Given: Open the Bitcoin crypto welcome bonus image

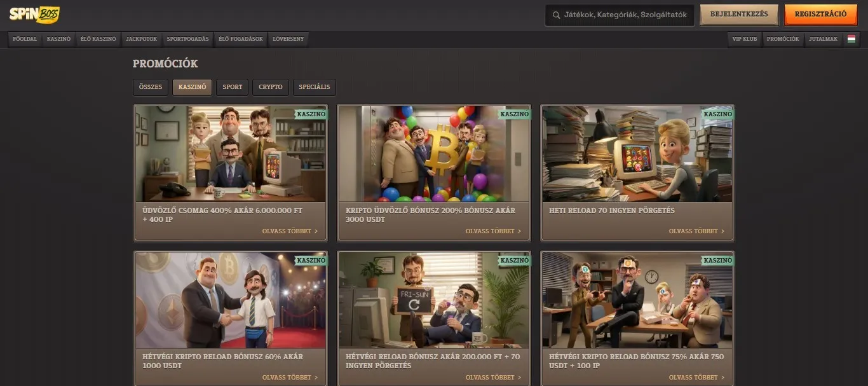Looking at the screenshot, I should [434, 154].
